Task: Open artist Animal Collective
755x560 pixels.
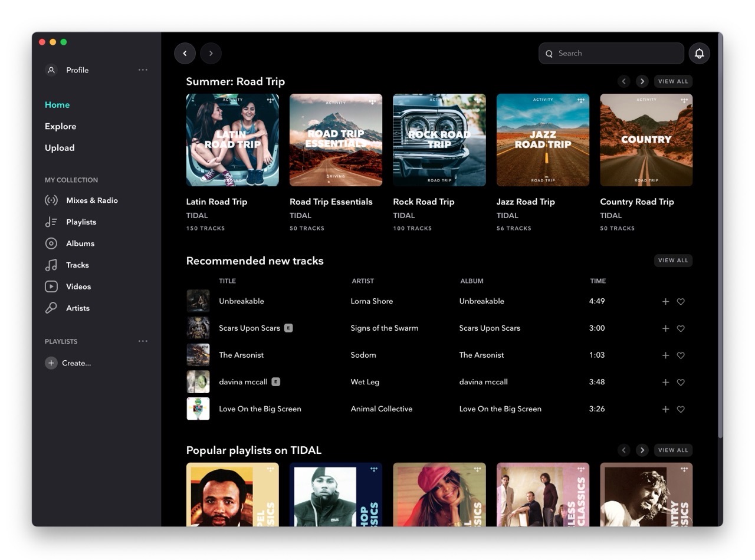Action: (382, 409)
